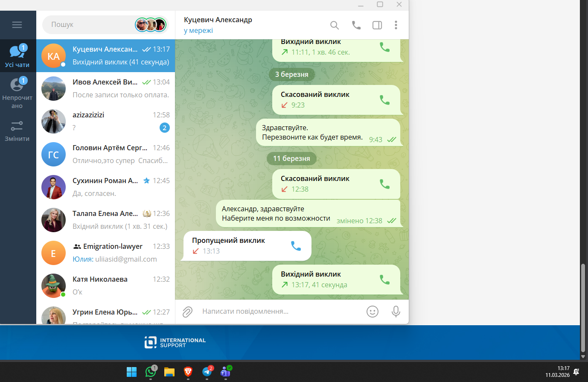Click message Перезвоните как будет время
This screenshot has width=588, height=382.
pos(312,137)
